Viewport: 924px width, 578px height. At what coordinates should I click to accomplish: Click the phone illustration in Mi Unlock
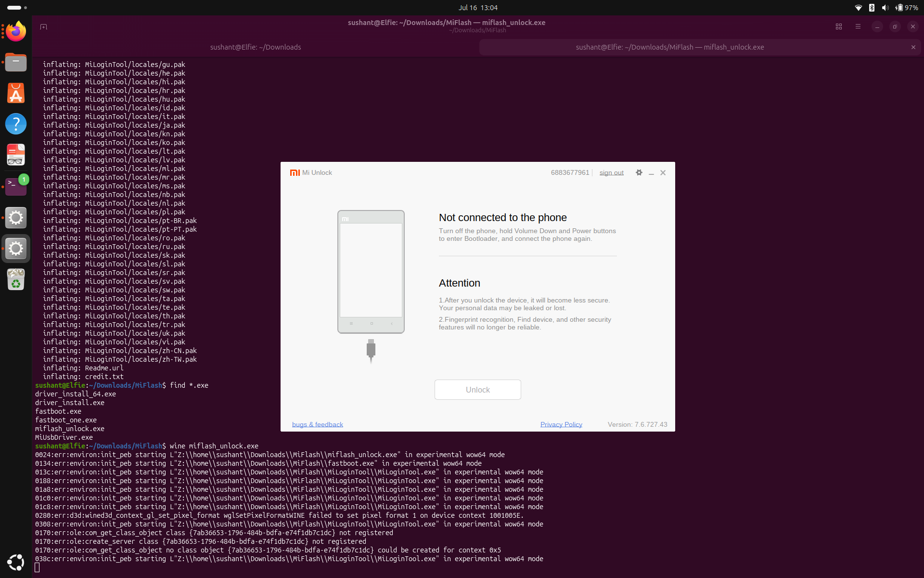(x=371, y=272)
